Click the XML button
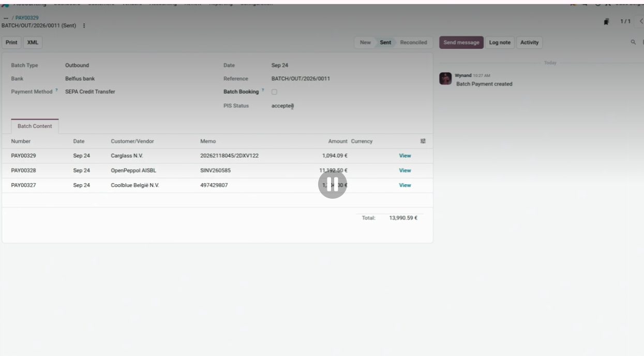This screenshot has height=356, width=644. pos(33,42)
